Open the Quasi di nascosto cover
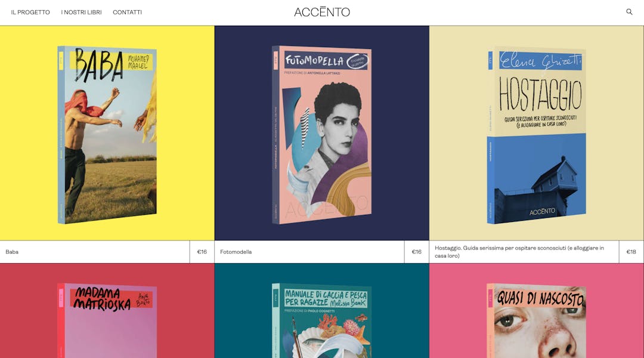This screenshot has height=358, width=644. coord(537,320)
